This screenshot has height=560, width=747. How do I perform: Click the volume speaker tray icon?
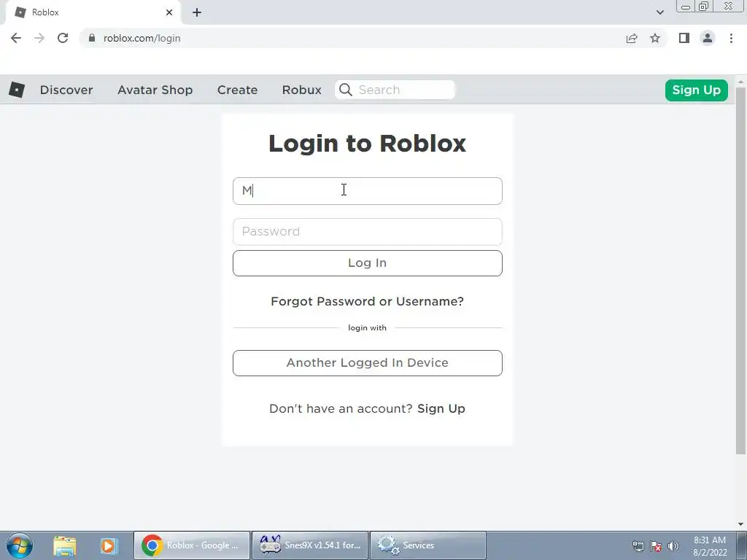tap(673, 546)
